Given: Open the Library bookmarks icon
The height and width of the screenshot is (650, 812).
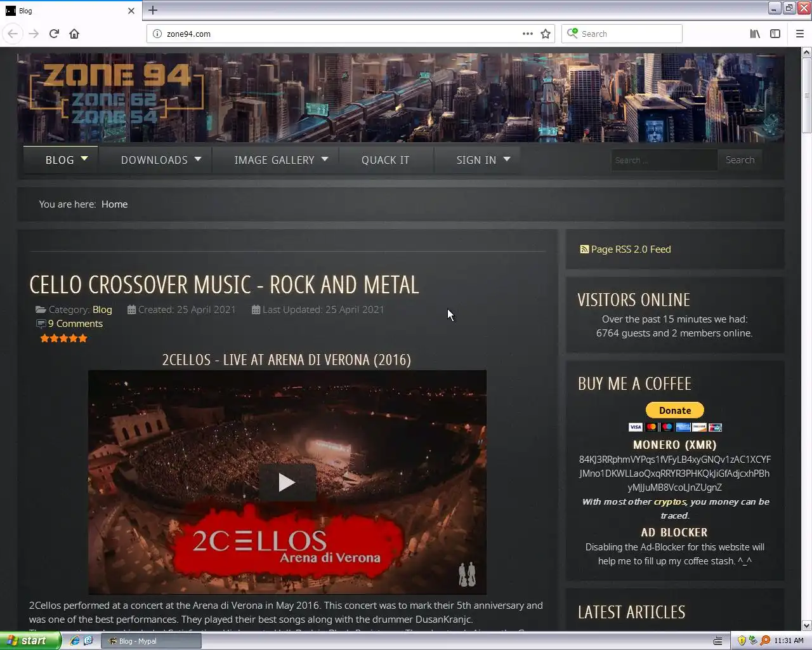Looking at the screenshot, I should (x=755, y=34).
